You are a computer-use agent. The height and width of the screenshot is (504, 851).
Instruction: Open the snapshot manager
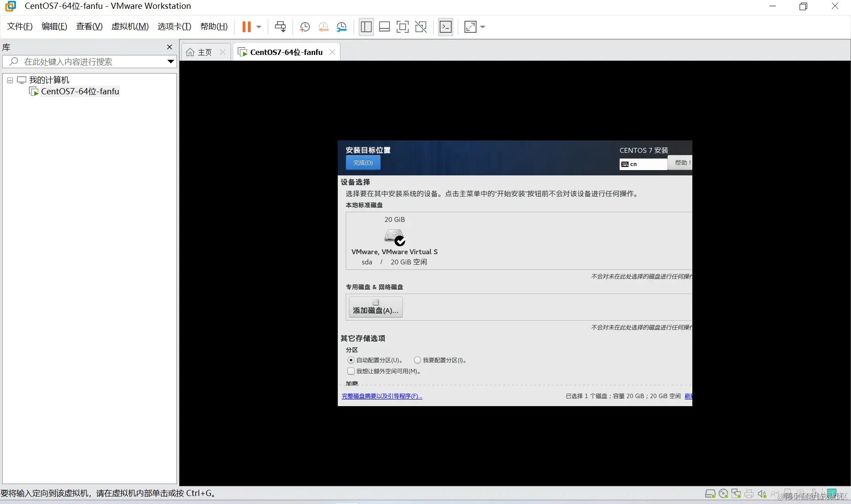(x=342, y=27)
